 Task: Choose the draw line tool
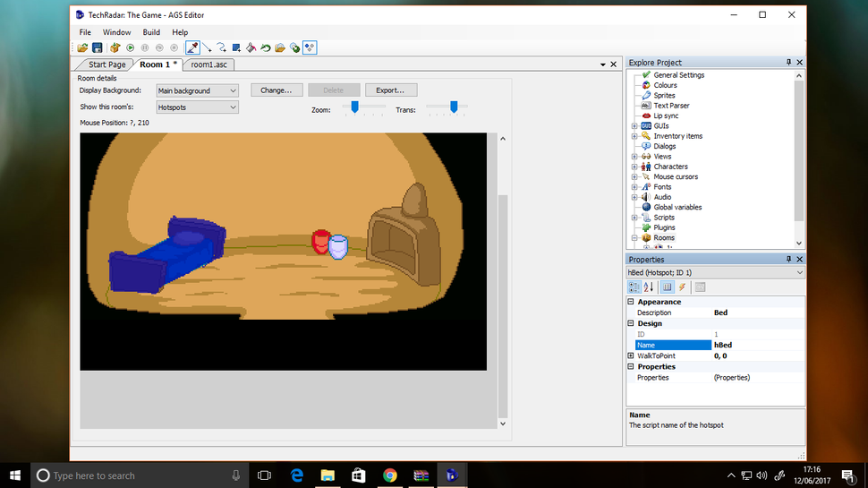pyautogui.click(x=207, y=47)
